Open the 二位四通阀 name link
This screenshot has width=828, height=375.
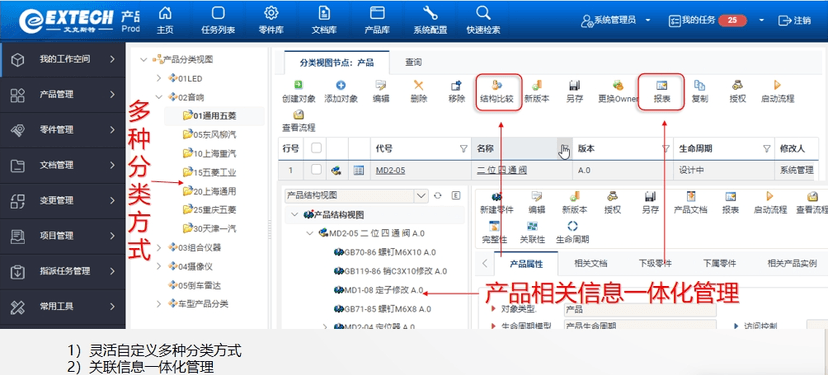click(502, 170)
